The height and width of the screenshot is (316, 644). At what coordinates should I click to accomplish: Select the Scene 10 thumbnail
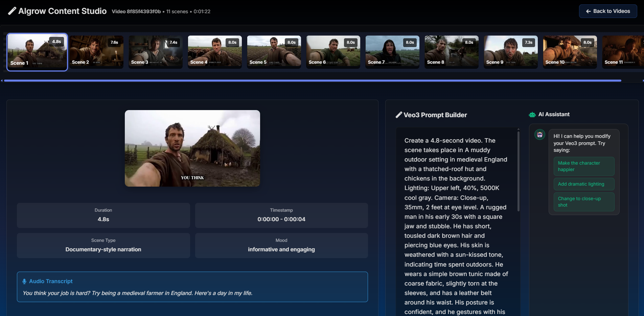click(x=570, y=52)
